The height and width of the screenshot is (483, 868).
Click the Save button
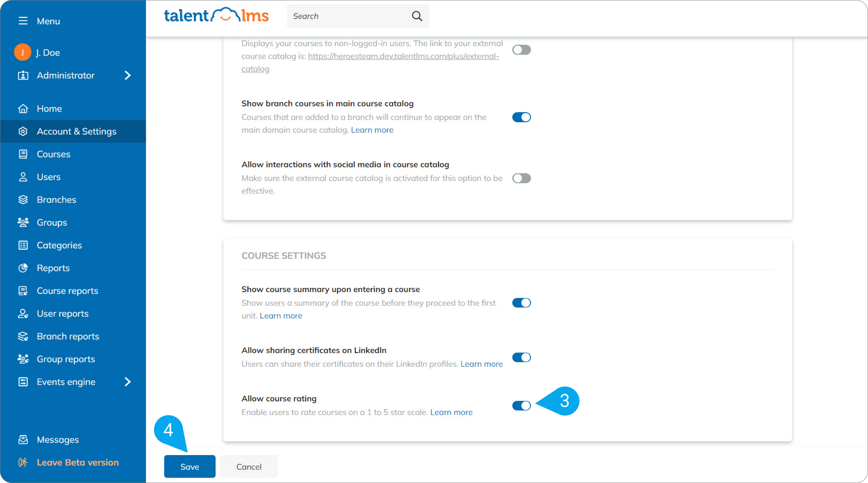(190, 466)
